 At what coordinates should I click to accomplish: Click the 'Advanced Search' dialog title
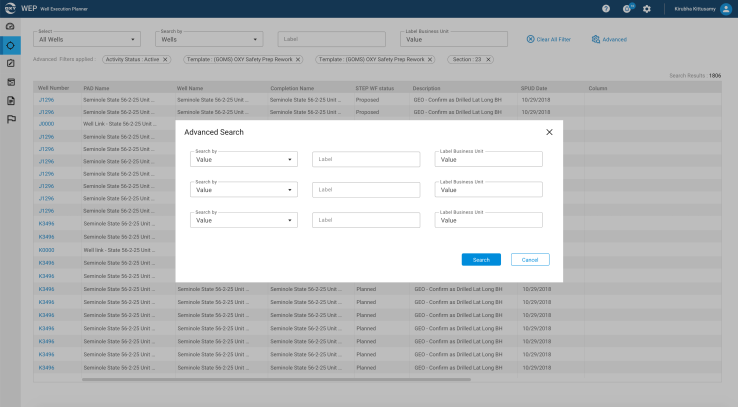(x=214, y=132)
